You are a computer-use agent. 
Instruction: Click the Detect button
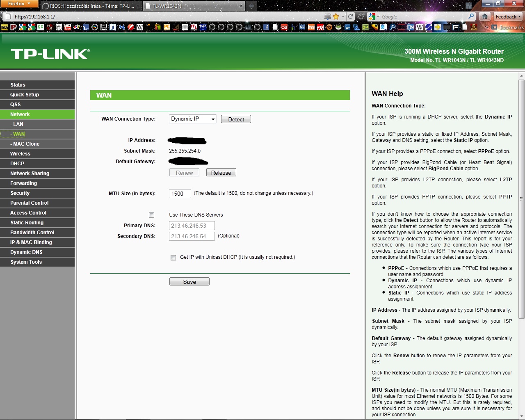pos(236,119)
